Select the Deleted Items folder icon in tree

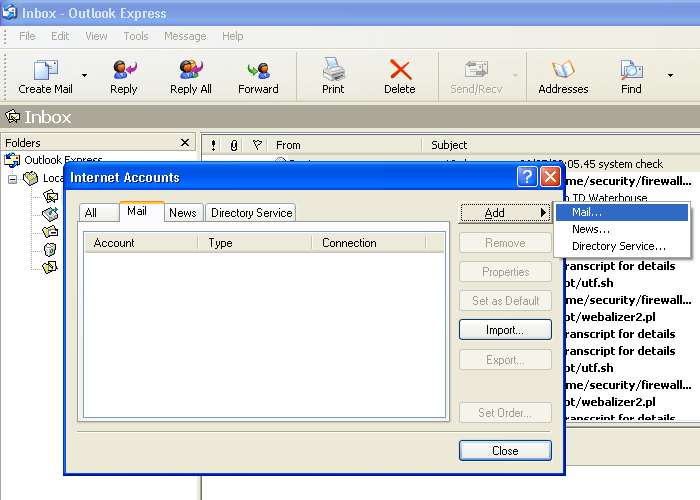tap(50, 249)
